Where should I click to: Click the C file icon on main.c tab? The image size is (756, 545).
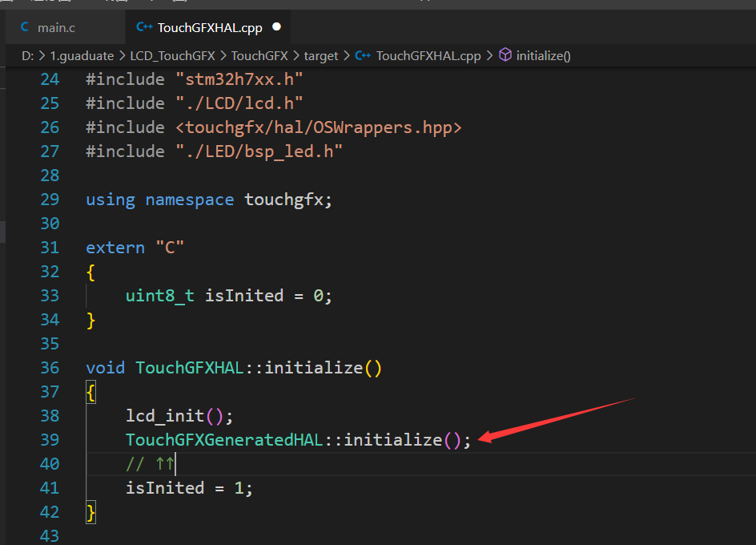tap(25, 27)
